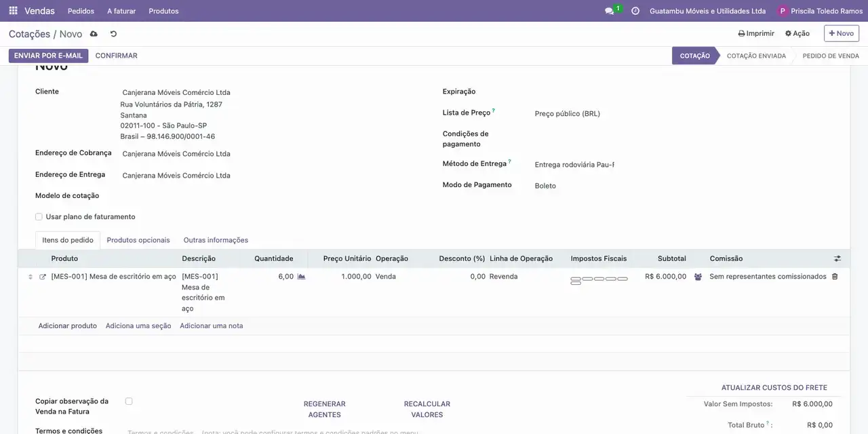Sort by Subtotal column header
The height and width of the screenshot is (434, 868).
point(671,258)
